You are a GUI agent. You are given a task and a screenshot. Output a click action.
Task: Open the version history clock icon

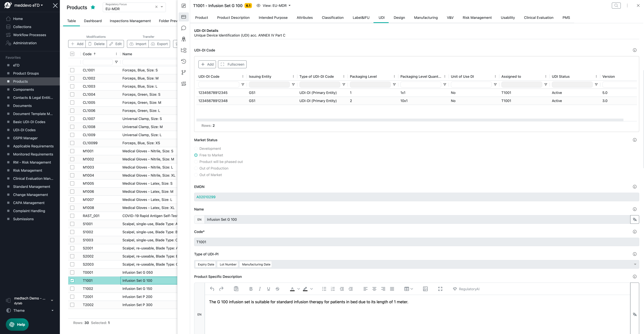184,61
